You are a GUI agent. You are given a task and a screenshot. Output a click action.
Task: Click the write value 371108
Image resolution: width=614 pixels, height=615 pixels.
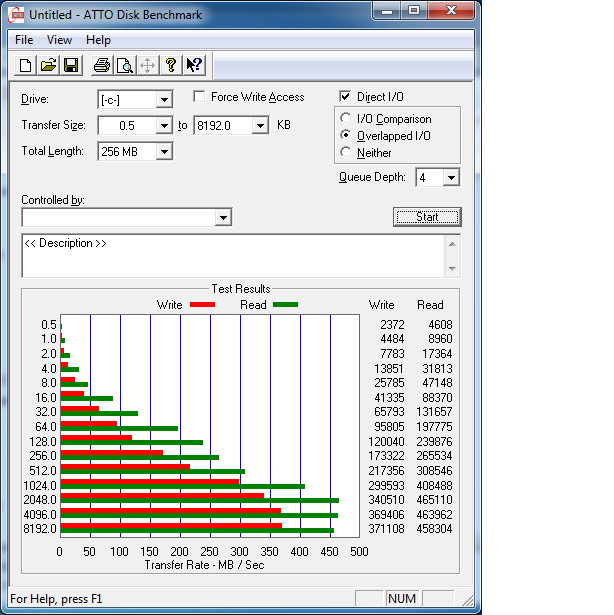click(x=386, y=529)
